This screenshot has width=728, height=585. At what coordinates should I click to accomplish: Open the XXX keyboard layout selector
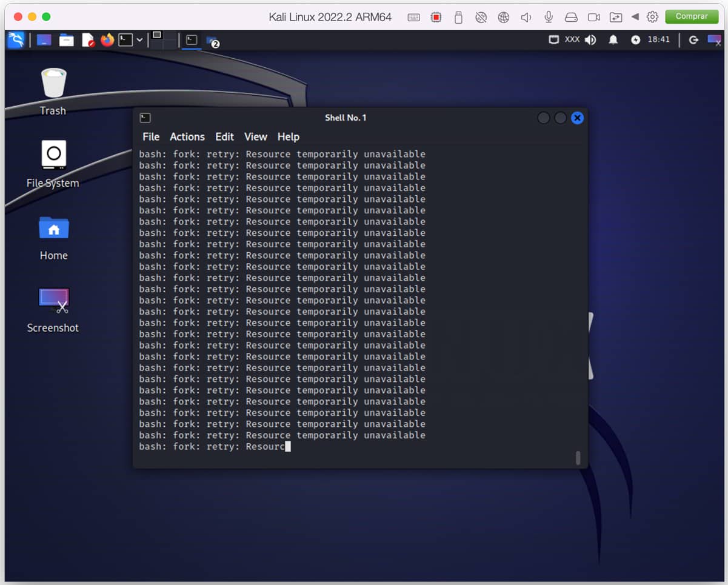(572, 39)
